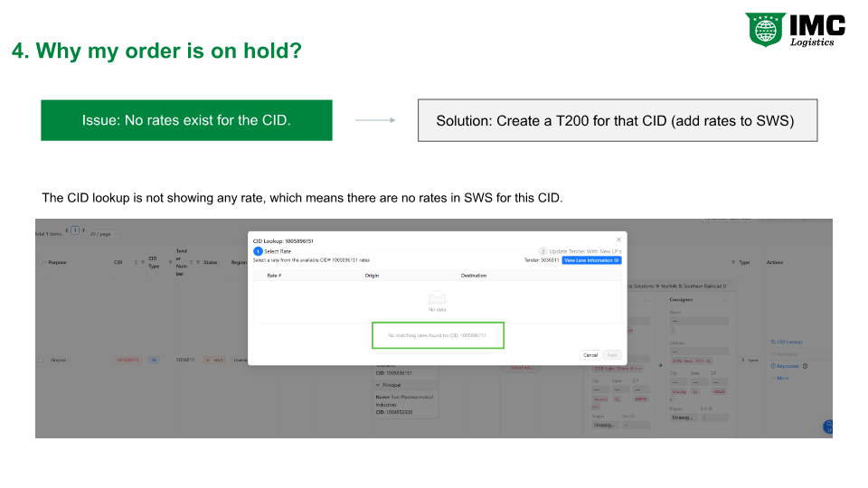This screenshot has width=868, height=488.
Task: Open the 20 / page size dropdown
Action: pos(104,234)
